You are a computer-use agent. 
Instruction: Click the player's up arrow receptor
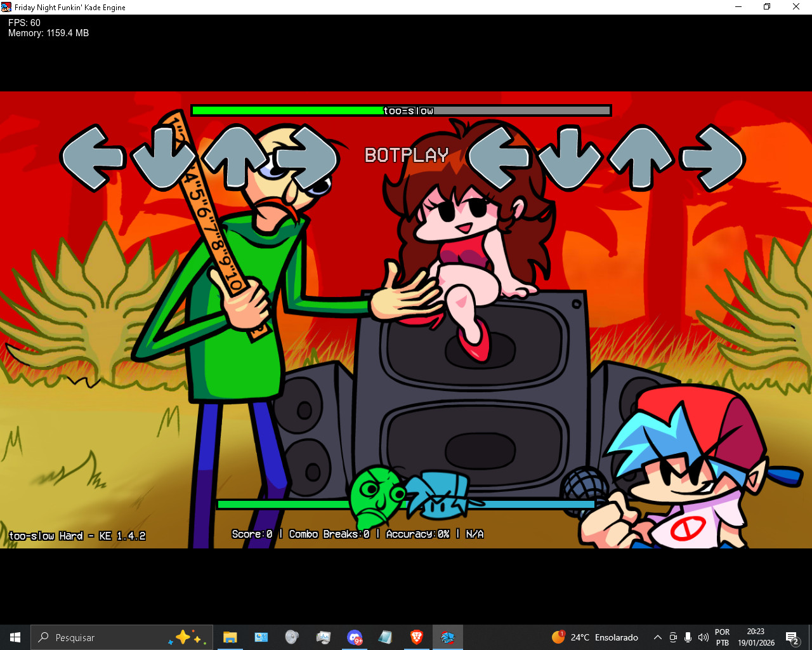pyautogui.click(x=641, y=158)
